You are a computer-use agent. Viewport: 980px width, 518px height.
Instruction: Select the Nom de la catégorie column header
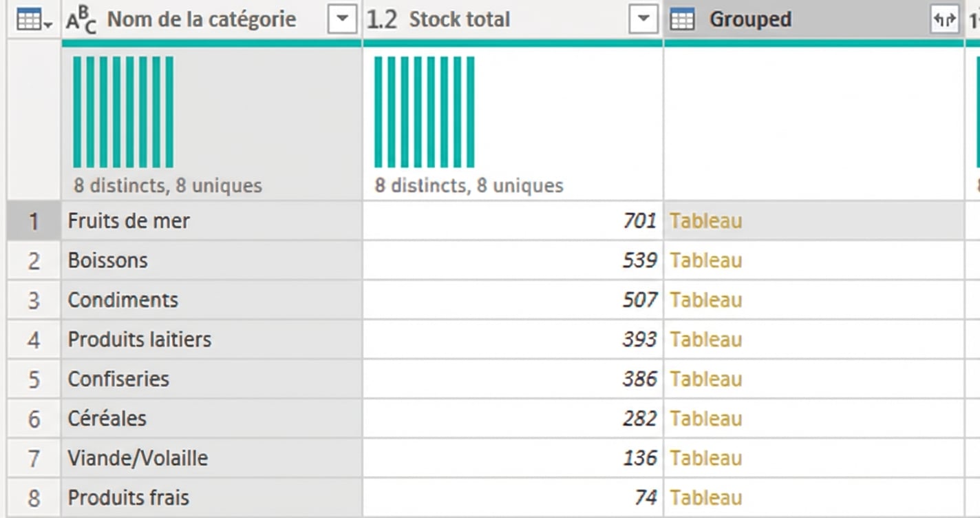[212, 20]
